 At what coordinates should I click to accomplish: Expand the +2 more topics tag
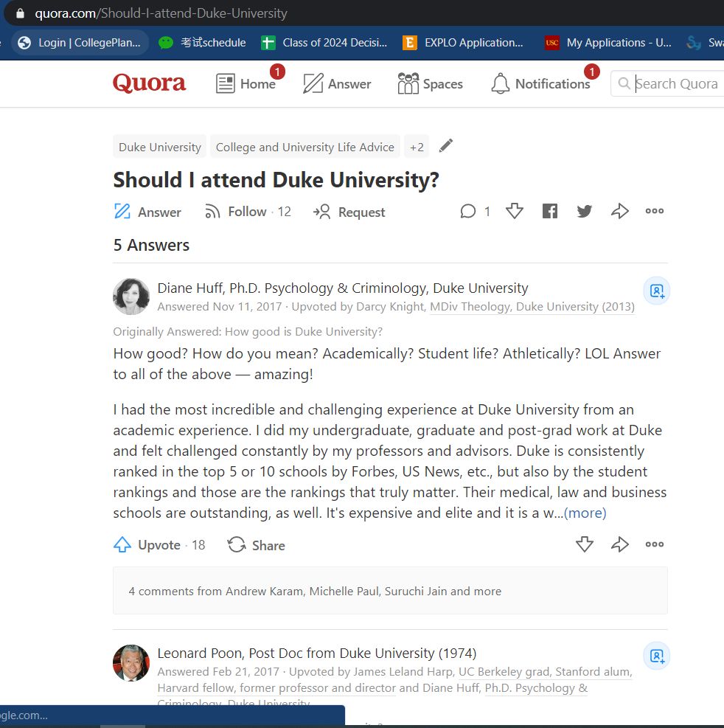pyautogui.click(x=417, y=147)
